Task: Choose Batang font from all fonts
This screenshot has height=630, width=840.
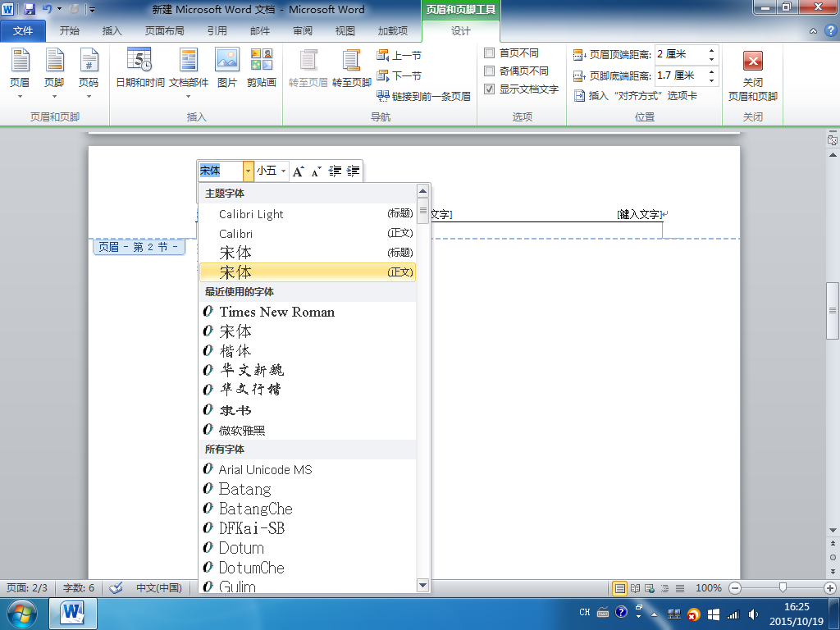Action: pyautogui.click(x=308, y=489)
